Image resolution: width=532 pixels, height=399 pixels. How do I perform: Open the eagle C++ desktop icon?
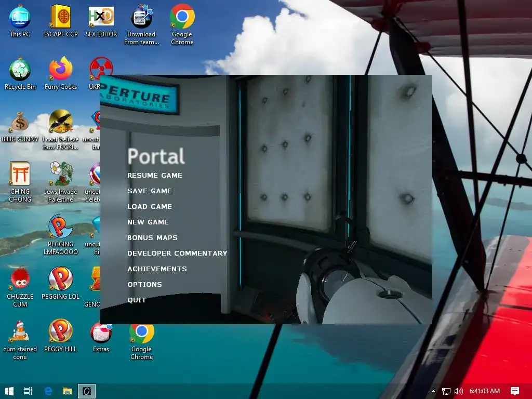click(x=60, y=129)
